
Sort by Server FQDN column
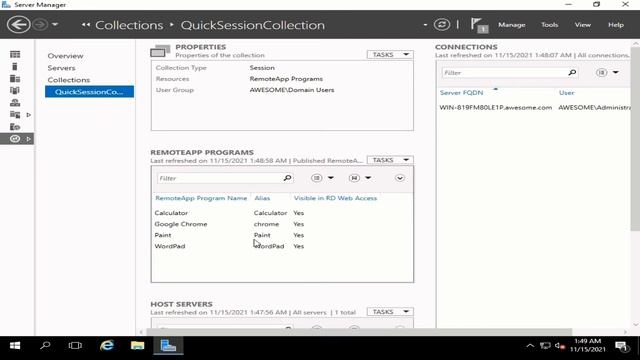pos(461,93)
